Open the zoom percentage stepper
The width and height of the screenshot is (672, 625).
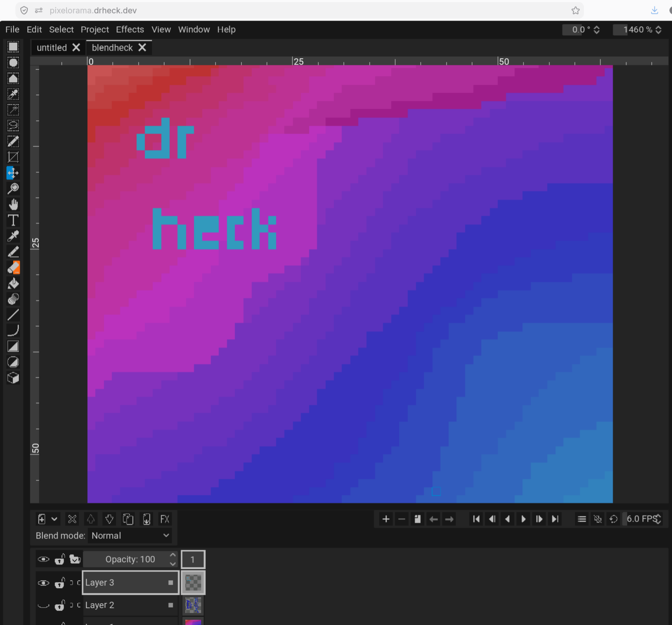pos(658,30)
